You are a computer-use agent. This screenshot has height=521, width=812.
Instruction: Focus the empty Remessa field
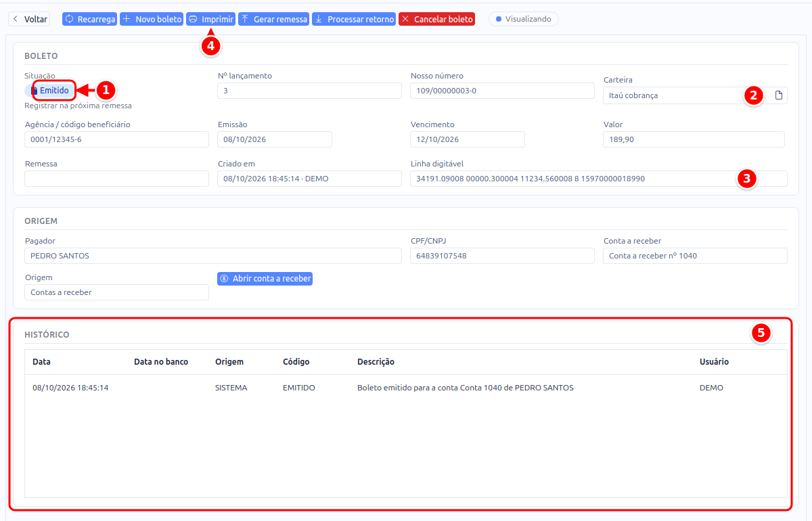pyautogui.click(x=116, y=179)
